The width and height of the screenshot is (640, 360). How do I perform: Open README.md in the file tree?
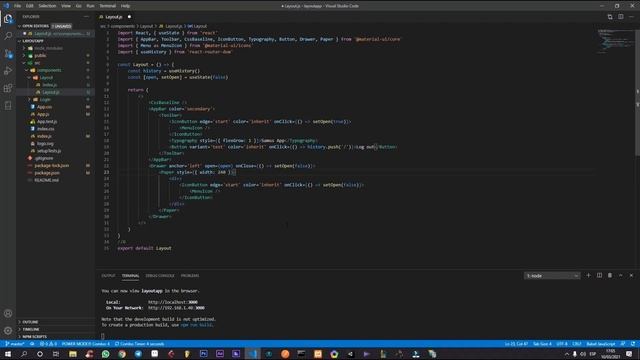(46, 180)
